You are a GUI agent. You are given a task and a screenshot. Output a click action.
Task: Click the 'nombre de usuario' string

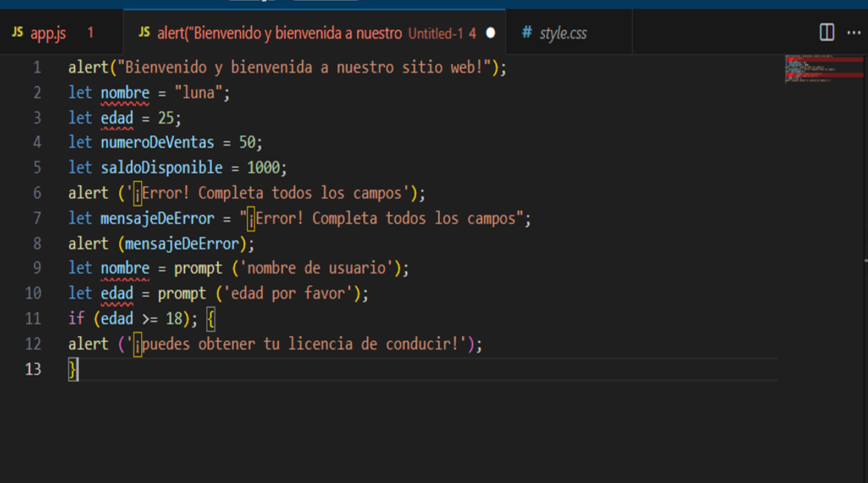(x=317, y=268)
